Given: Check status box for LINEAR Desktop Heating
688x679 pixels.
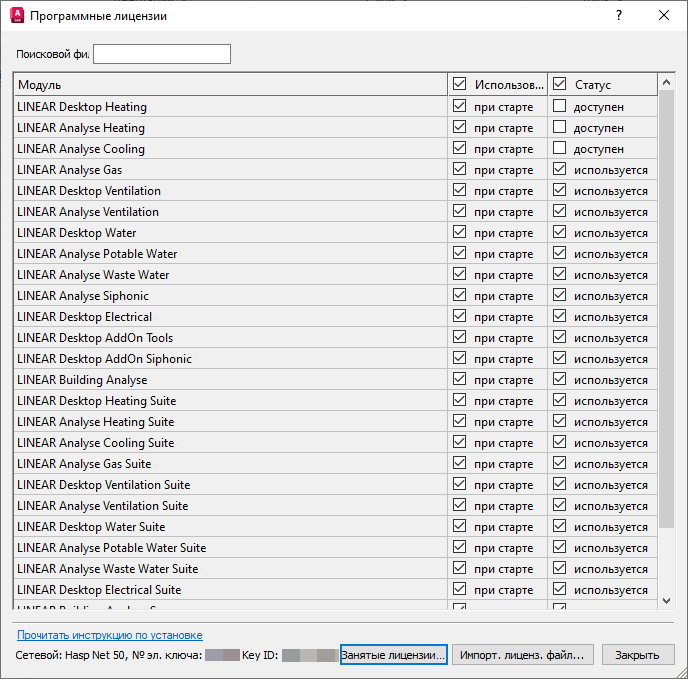Looking at the screenshot, I should coord(559,106).
